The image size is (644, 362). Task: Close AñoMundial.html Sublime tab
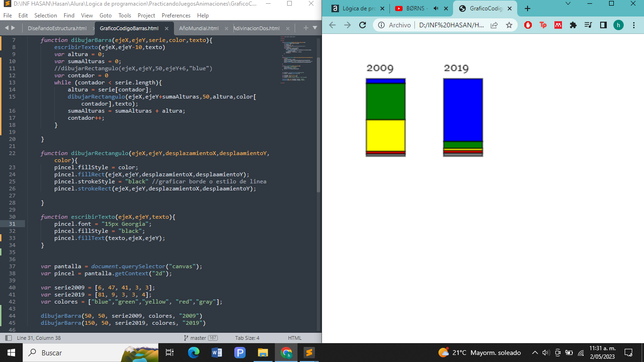227,28
